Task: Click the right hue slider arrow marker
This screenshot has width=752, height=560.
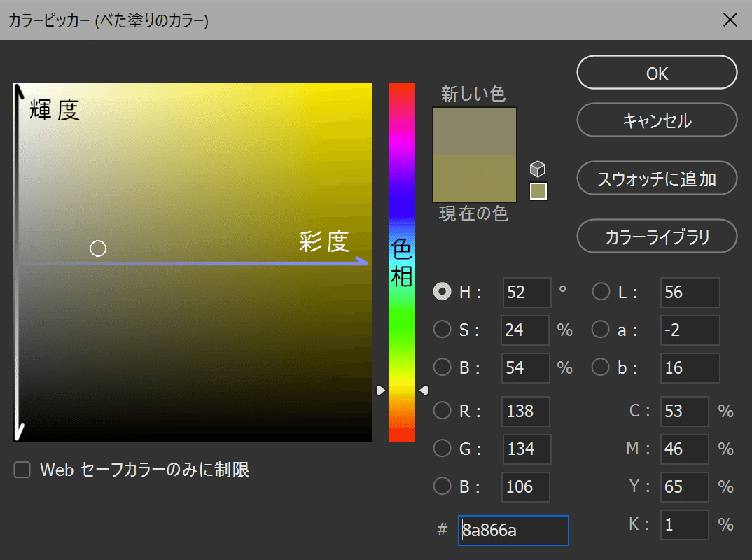Action: click(x=424, y=391)
